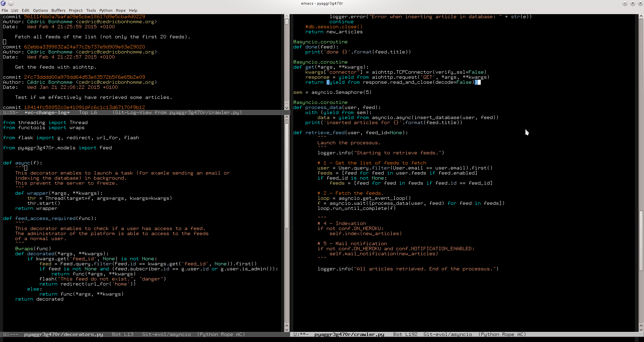
Task: Click 'def feed_access_required(func):' line
Action: pyautogui.click(x=50, y=218)
